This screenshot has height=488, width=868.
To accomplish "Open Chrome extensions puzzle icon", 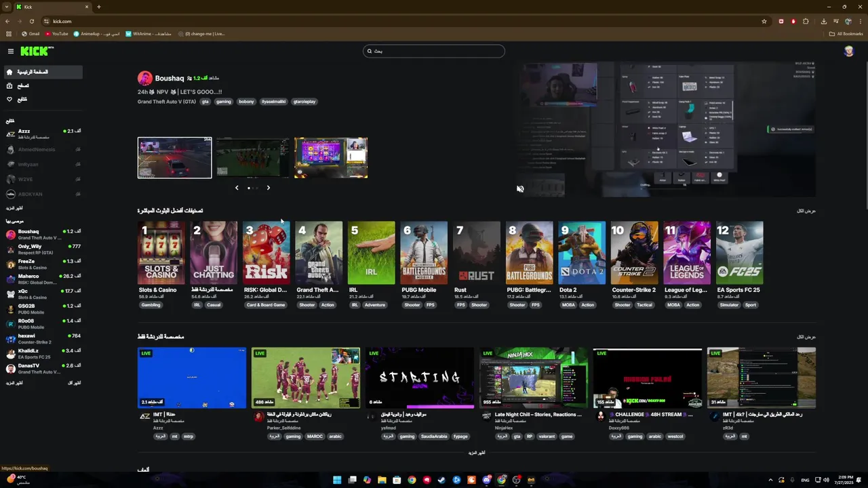I will [x=806, y=21].
